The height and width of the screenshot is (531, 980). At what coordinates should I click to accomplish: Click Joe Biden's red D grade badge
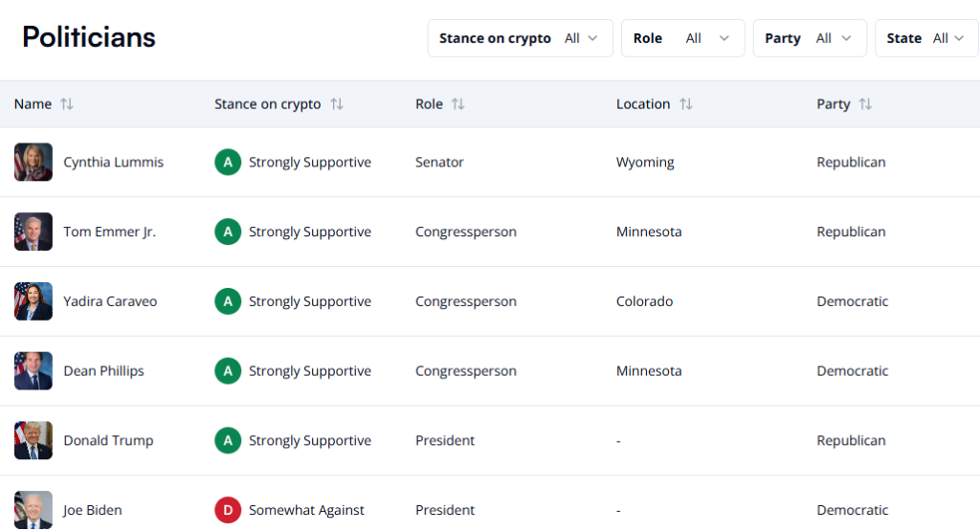pyautogui.click(x=228, y=510)
